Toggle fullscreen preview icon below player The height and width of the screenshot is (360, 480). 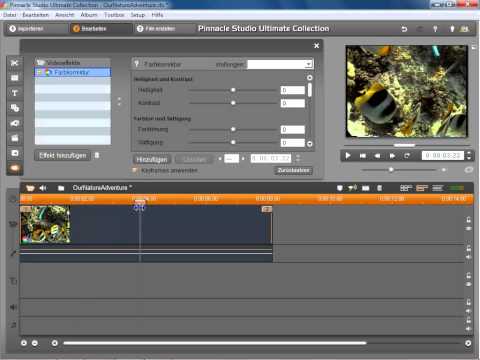[468, 170]
